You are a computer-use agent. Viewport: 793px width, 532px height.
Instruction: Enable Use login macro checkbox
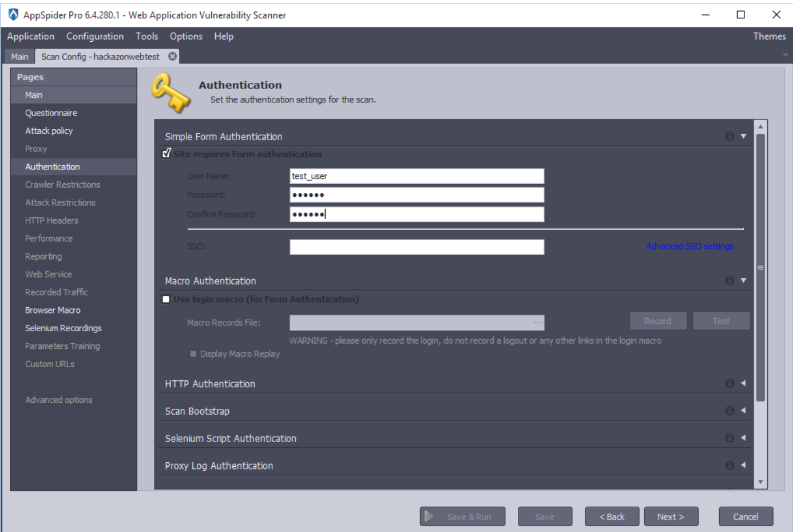(166, 299)
